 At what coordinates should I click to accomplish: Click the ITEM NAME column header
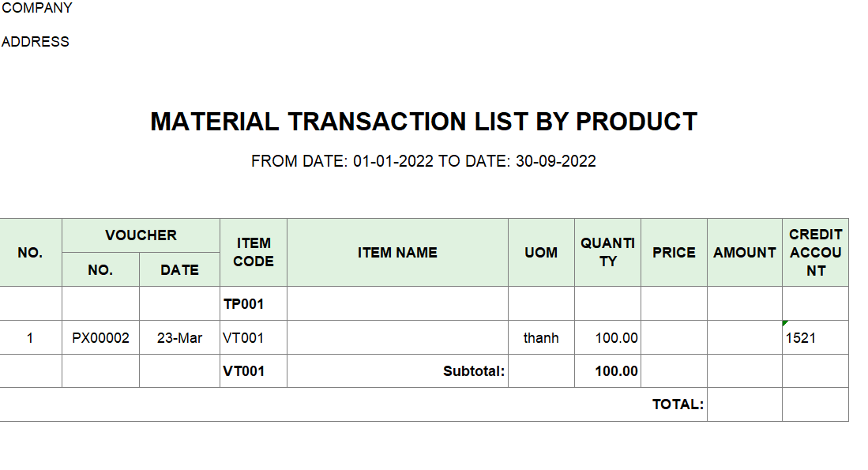tap(397, 253)
